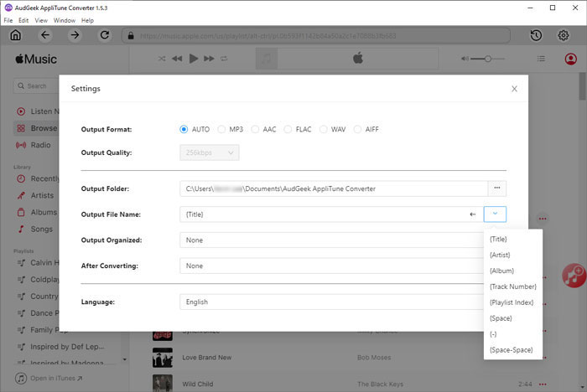
Task: Skip to next track
Action: tap(209, 59)
